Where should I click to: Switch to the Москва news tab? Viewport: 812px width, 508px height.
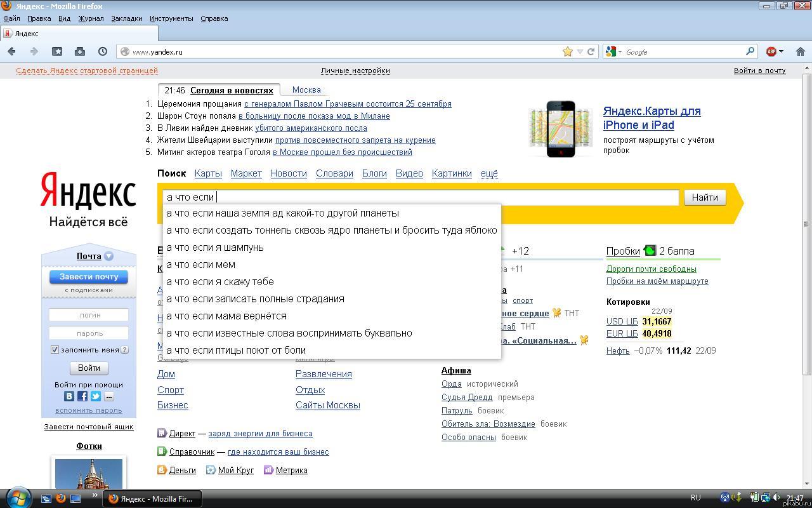coord(306,90)
